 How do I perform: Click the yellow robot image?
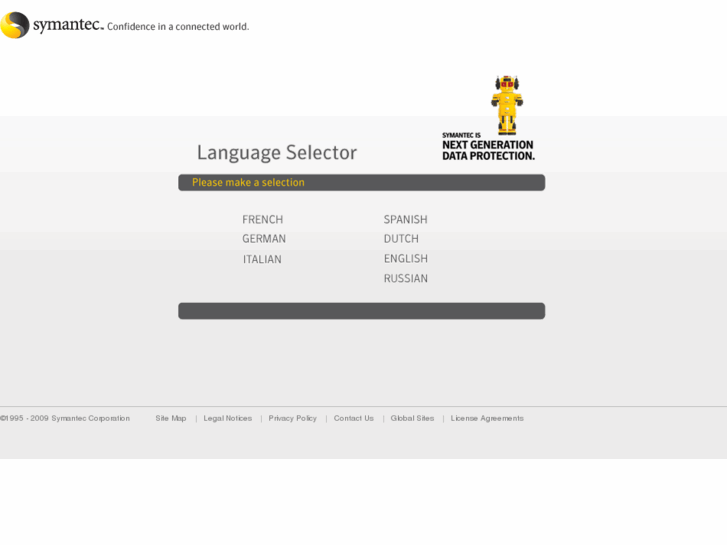click(507, 105)
